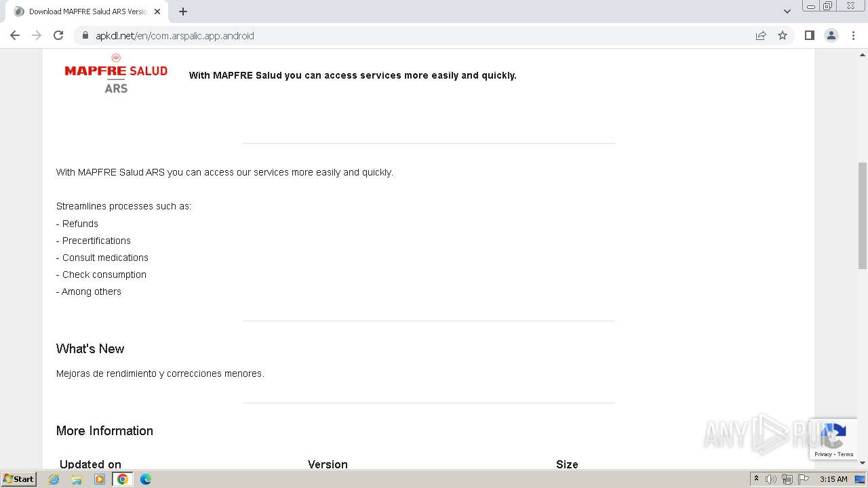The image size is (868, 488).
Task: Click the Size column label
Action: pos(567,464)
